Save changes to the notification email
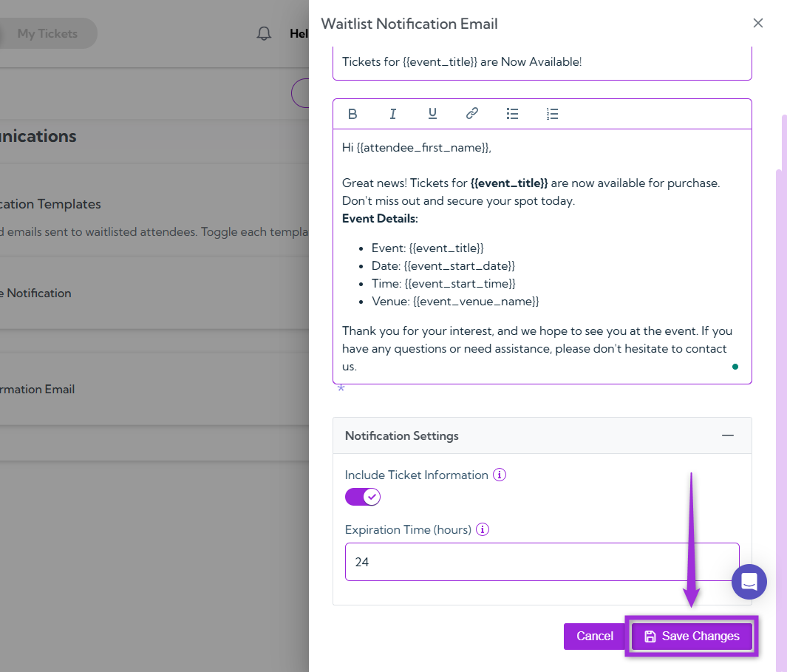The image size is (787, 672). pos(692,636)
